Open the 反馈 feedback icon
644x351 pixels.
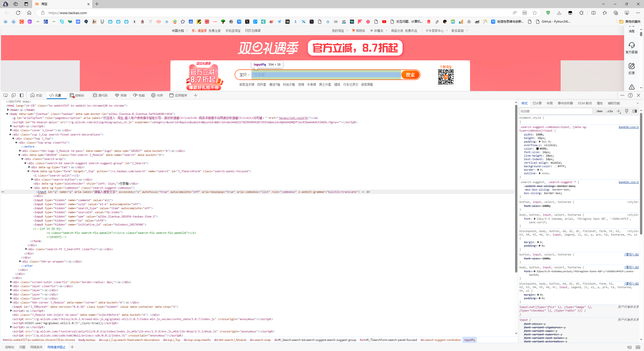(x=632, y=69)
